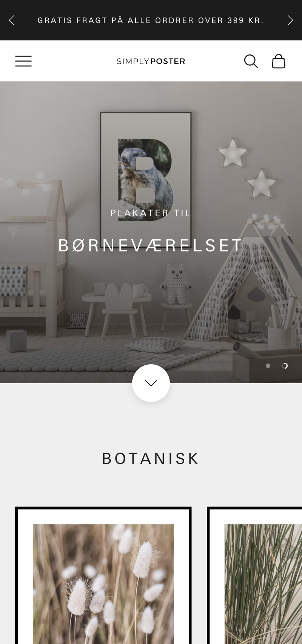Click the letter B marmot poster
Viewport: 302px width, 644px height.
pos(146,179)
